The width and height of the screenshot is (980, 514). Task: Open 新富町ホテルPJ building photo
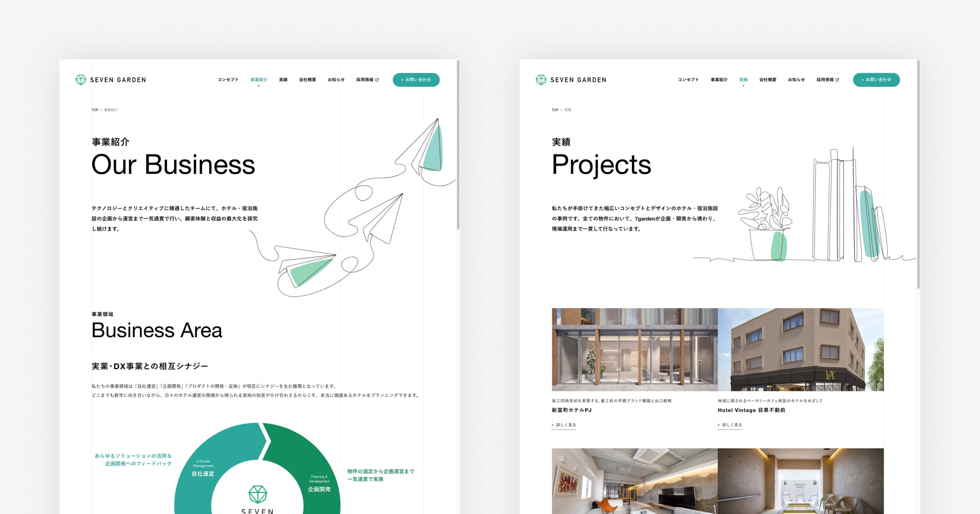tap(634, 349)
